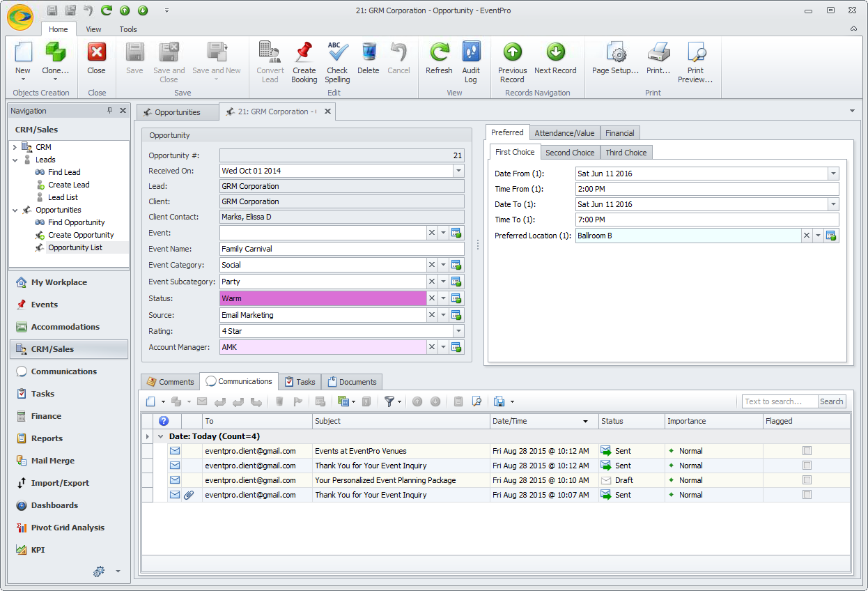
Task: Open the Date To (1) calendar dropdown
Action: point(833,204)
